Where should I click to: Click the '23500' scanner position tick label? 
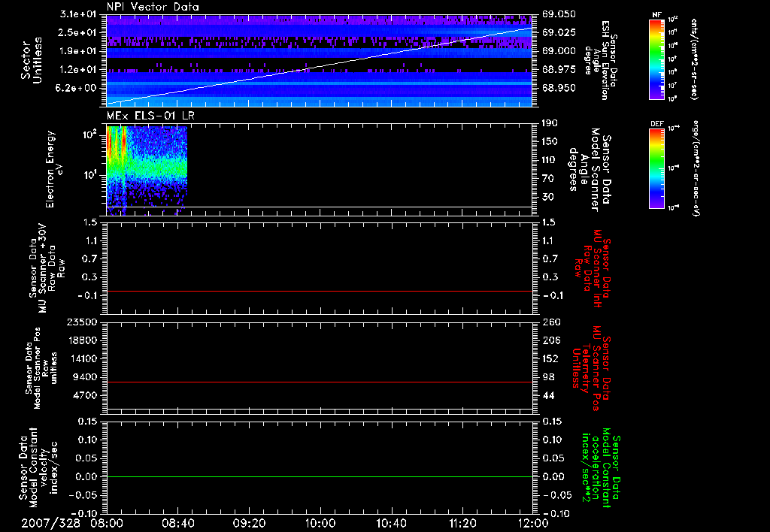coord(82,322)
